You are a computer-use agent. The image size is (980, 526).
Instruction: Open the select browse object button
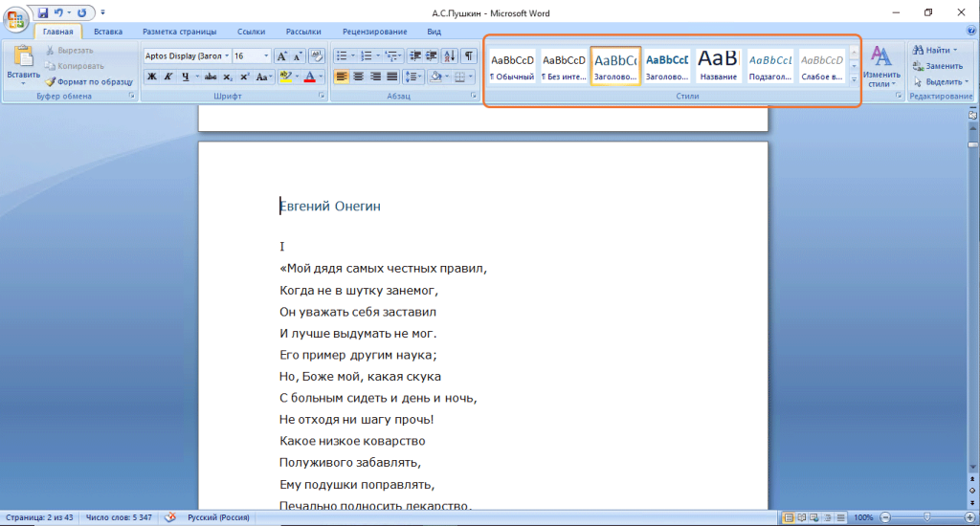[x=972, y=491]
